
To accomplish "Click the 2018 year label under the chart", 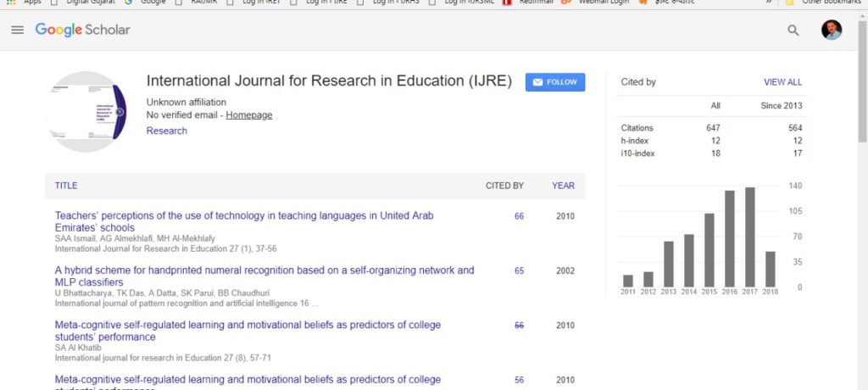I will 770,292.
